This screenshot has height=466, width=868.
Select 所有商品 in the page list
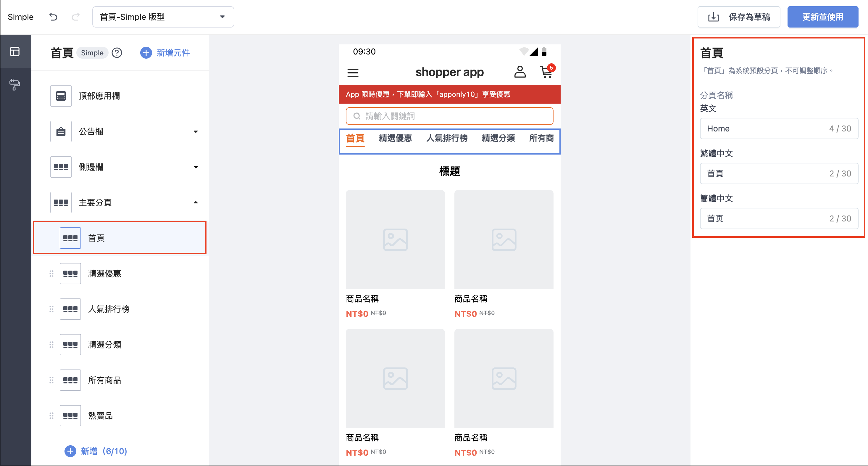(x=120, y=380)
